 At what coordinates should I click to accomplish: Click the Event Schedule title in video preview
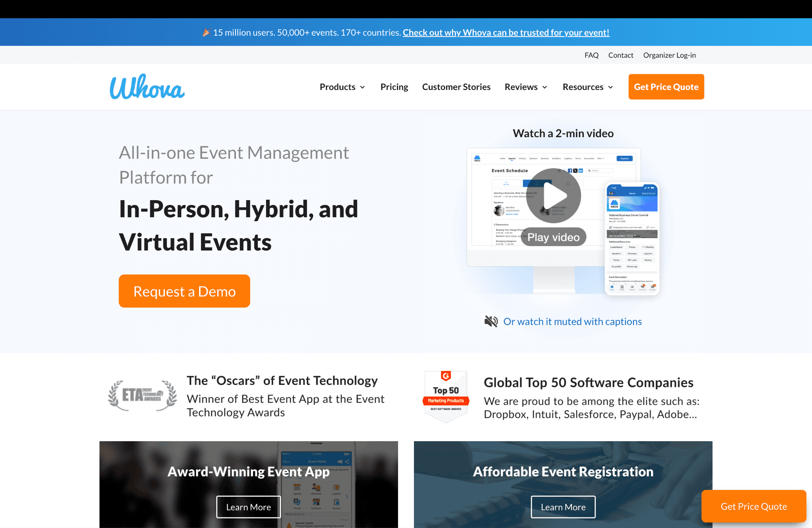(x=509, y=170)
